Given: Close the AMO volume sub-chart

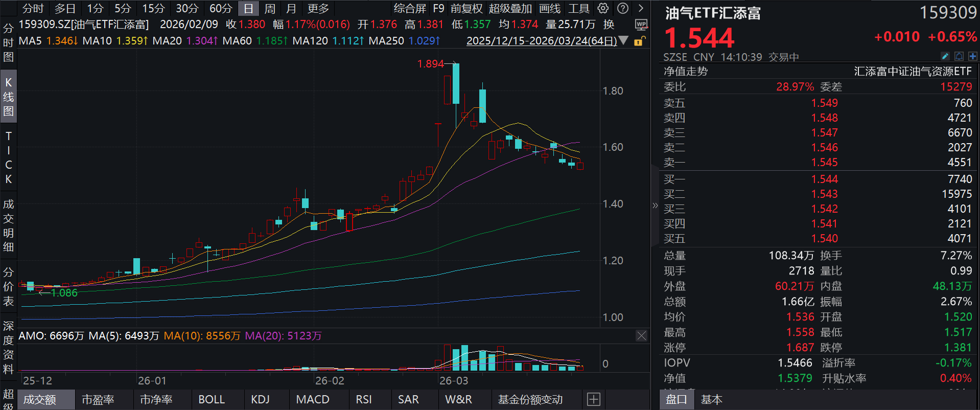Looking at the screenshot, I should tap(641, 336).
